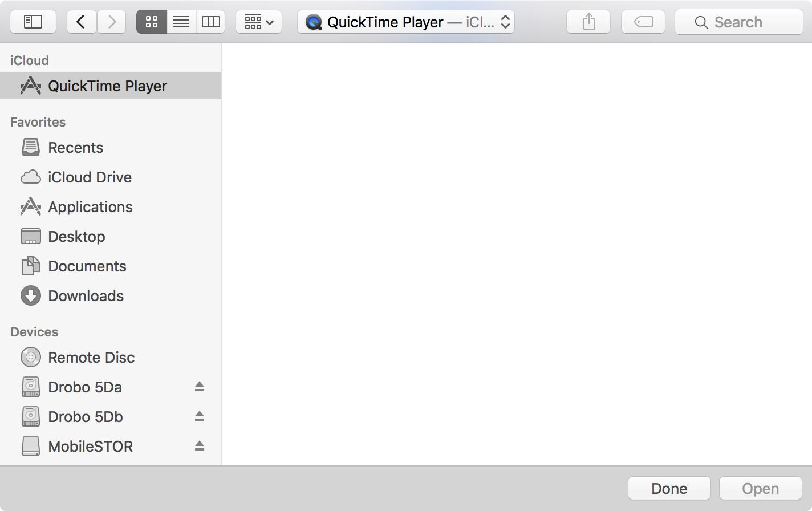
Task: Eject the Drobo 5Da drive
Action: pos(199,387)
